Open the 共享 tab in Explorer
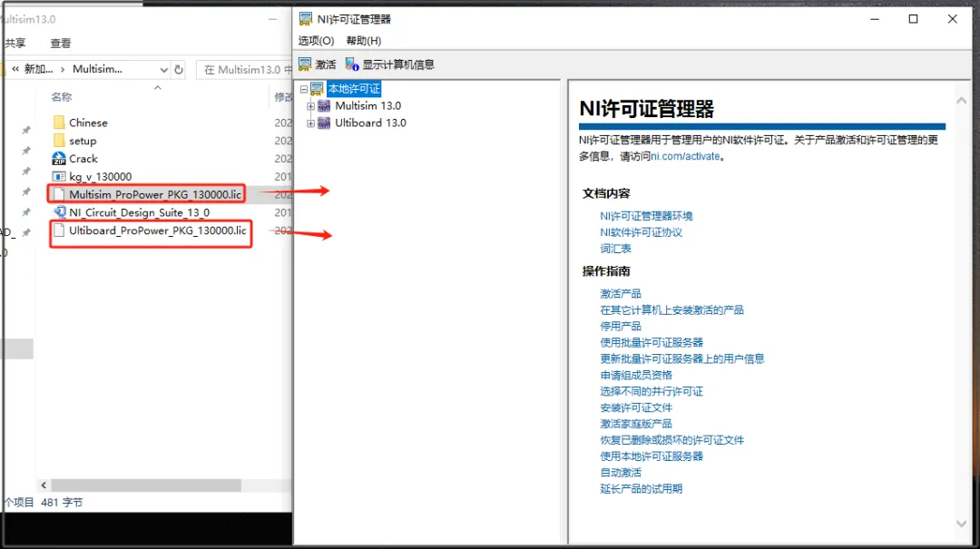980x549 pixels. (15, 44)
